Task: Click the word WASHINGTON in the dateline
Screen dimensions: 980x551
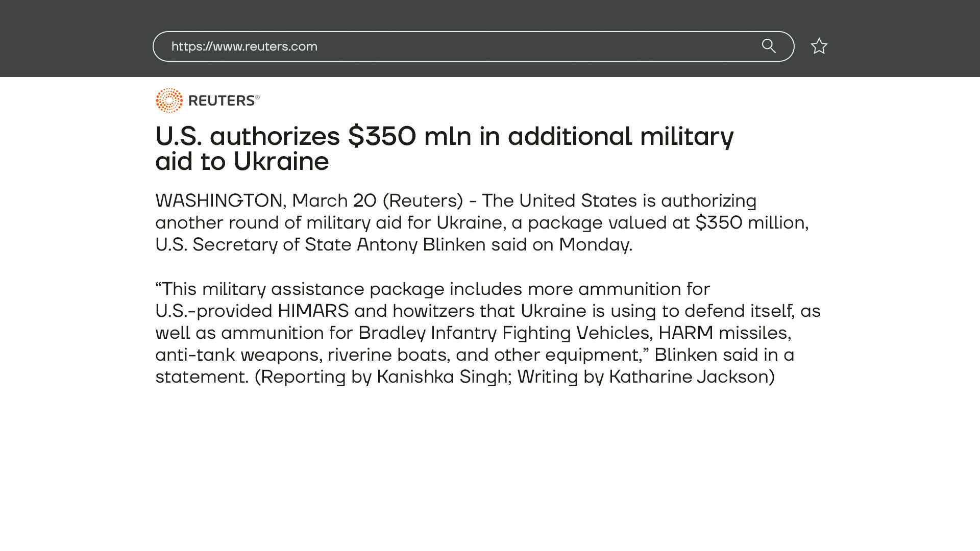Action: [x=219, y=201]
